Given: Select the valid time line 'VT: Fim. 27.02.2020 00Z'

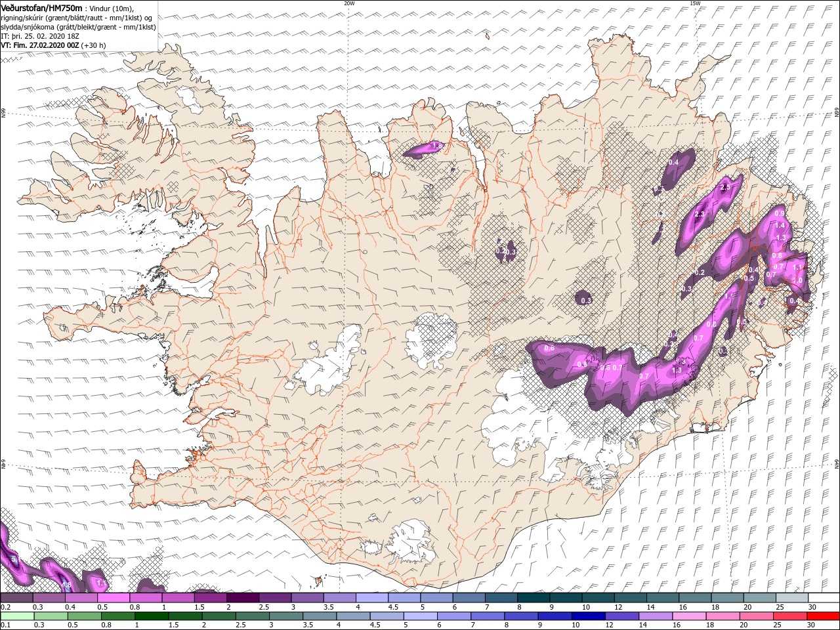Looking at the screenshot, I should pos(40,45).
